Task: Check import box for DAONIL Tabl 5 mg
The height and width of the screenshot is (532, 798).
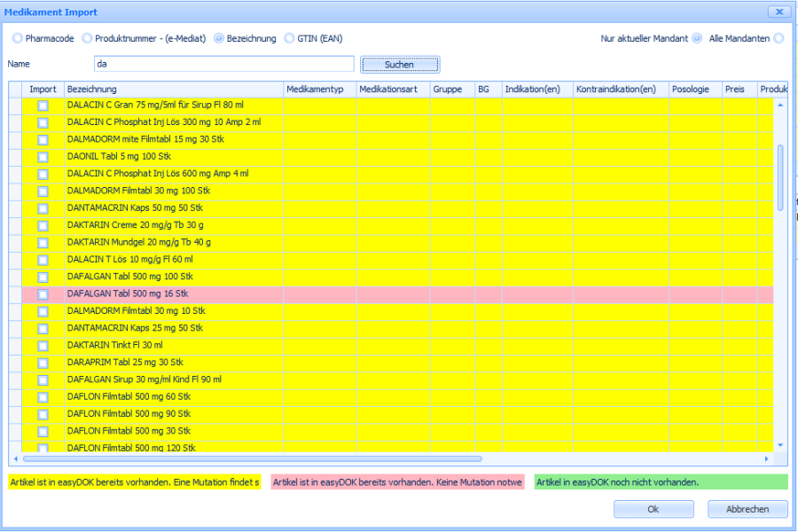Action: 43,156
